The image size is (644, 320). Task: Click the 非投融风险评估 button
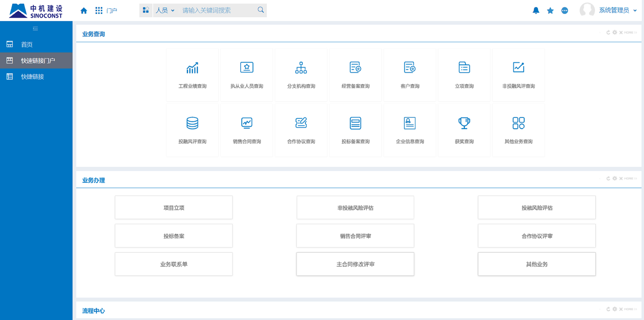point(355,207)
